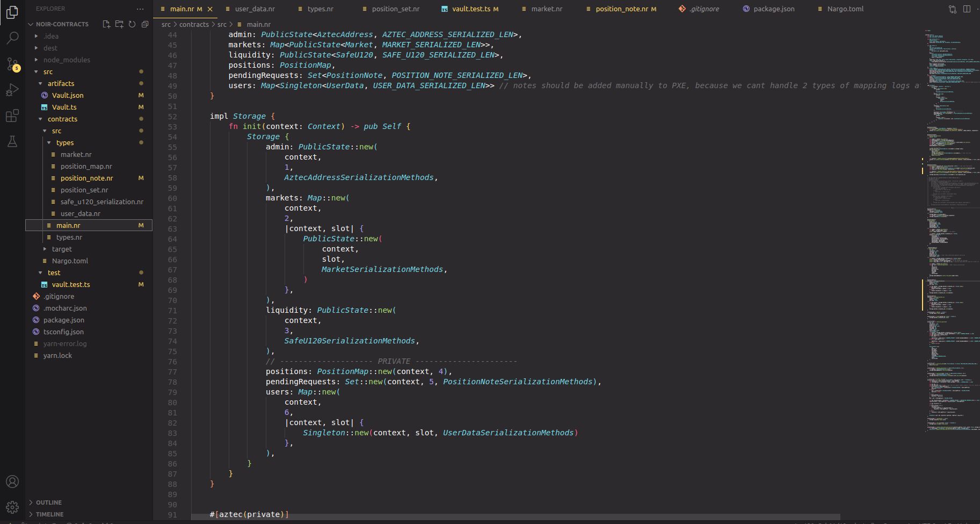Open package.json in the explorer
This screenshot has height=524, width=980.
[x=63, y=320]
